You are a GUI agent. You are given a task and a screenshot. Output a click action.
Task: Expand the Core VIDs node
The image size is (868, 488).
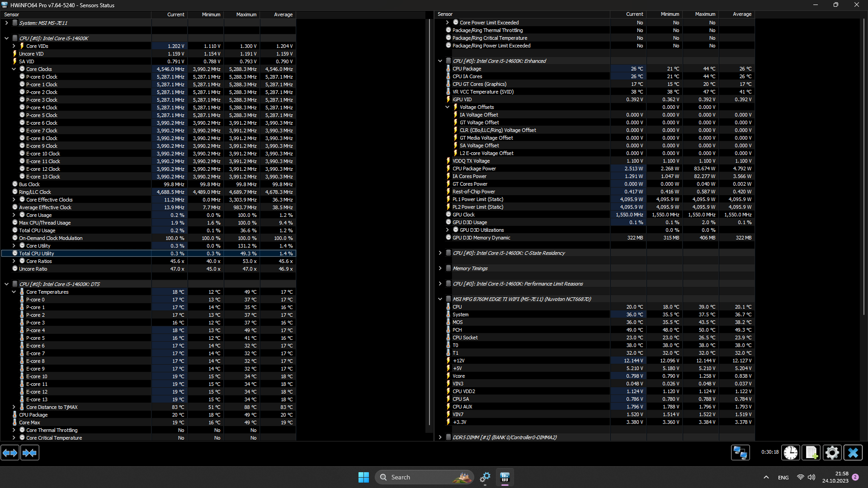coord(14,46)
